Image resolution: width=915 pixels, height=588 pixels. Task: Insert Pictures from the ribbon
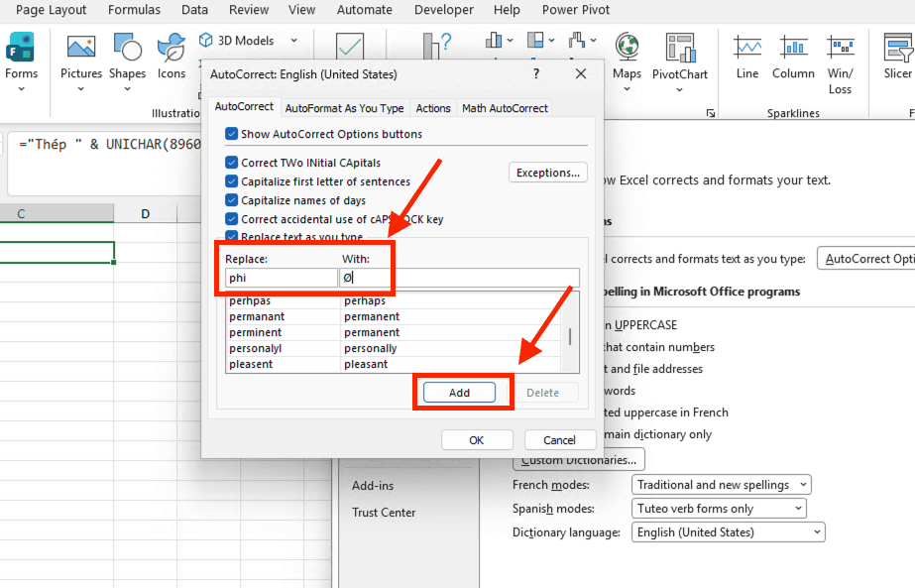[x=81, y=48]
